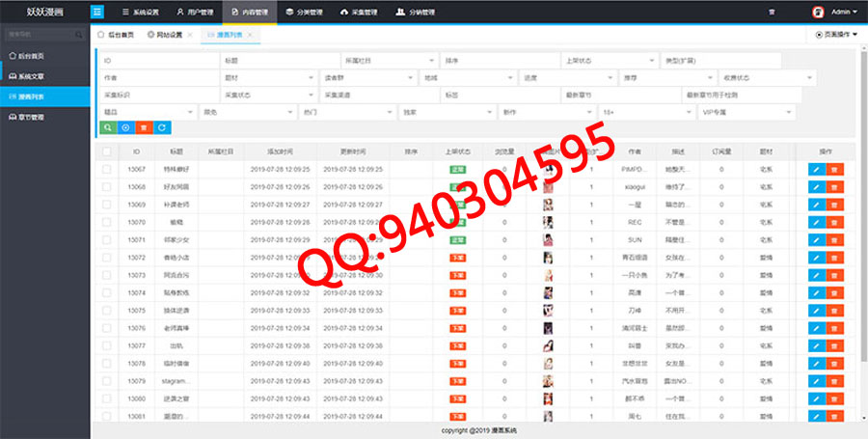
Task: Close the 漫画列表 tab with its X
Action: pos(251,35)
